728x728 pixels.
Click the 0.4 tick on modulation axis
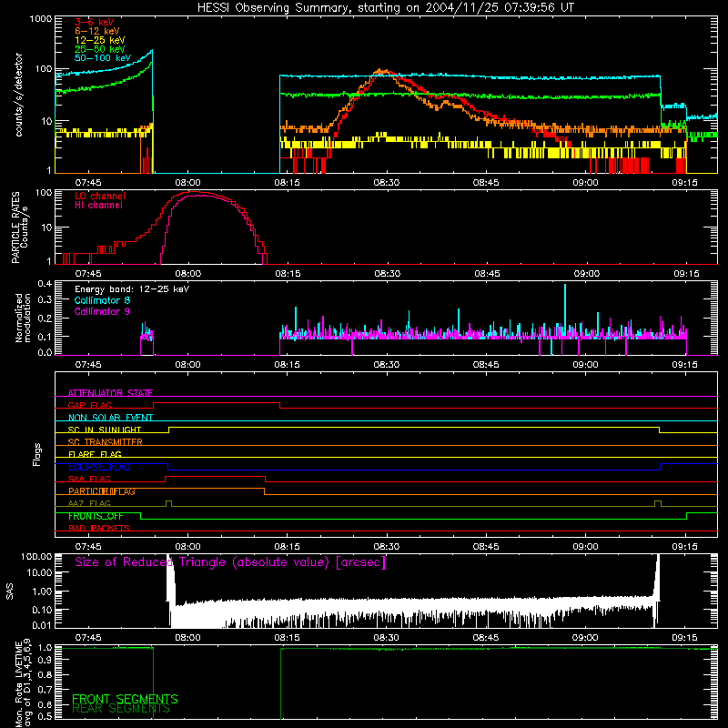pyautogui.click(x=45, y=284)
